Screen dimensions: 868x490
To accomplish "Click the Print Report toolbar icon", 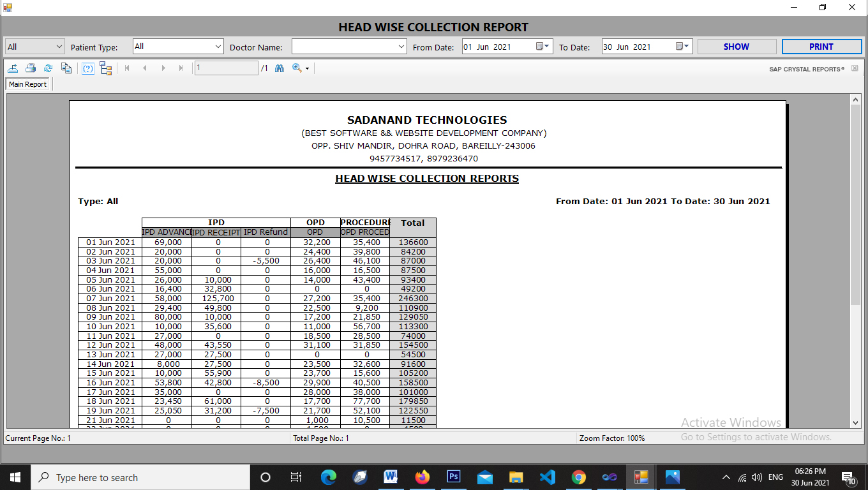I will [30, 68].
